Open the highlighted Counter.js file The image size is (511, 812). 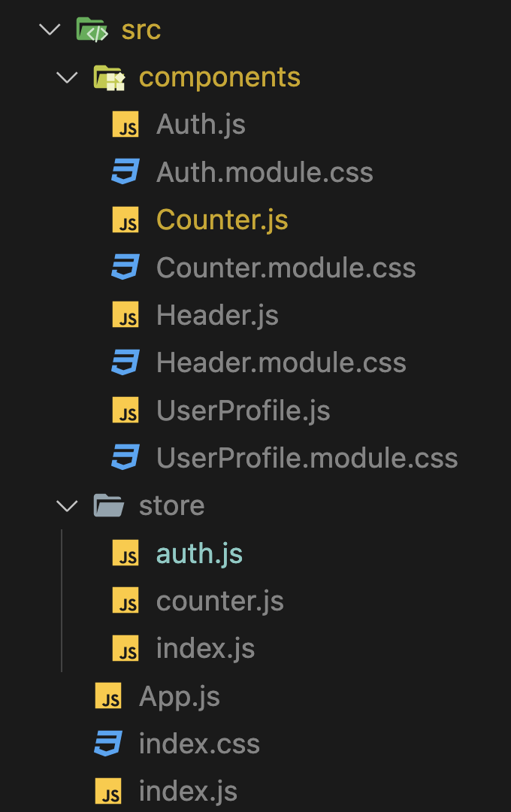tap(222, 220)
